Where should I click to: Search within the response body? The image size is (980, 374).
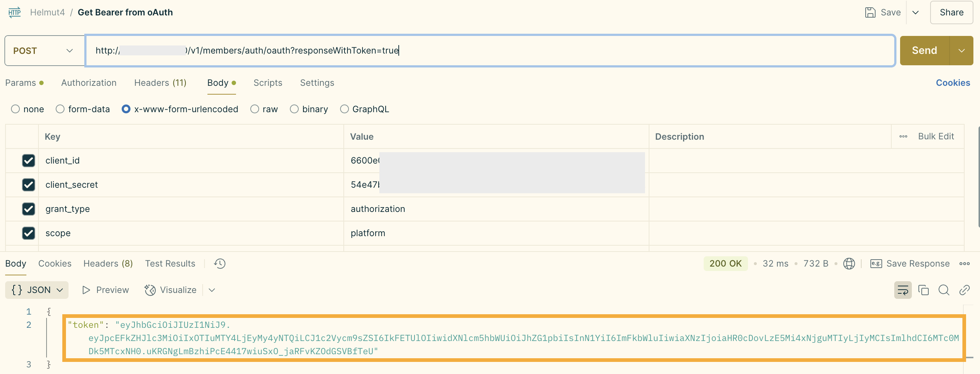944,290
